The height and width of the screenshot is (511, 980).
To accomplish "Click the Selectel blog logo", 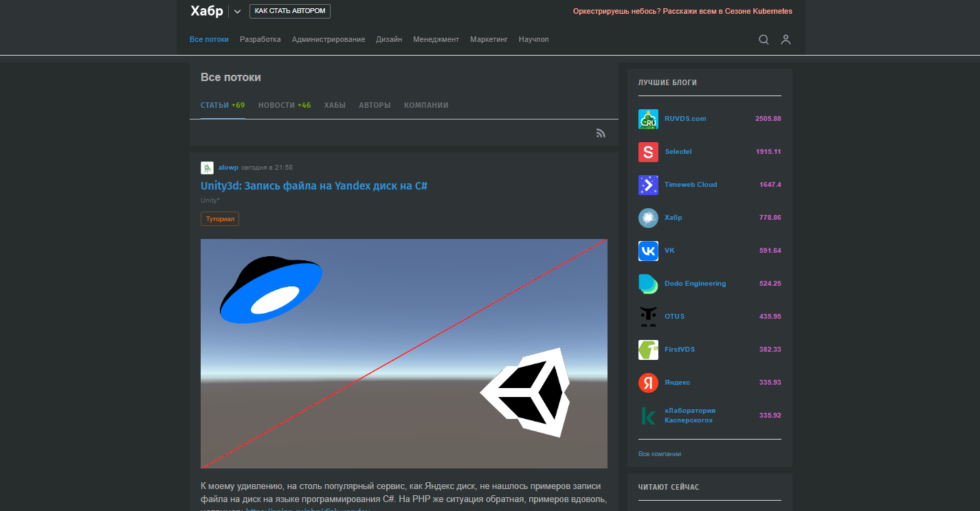I will click(x=648, y=152).
